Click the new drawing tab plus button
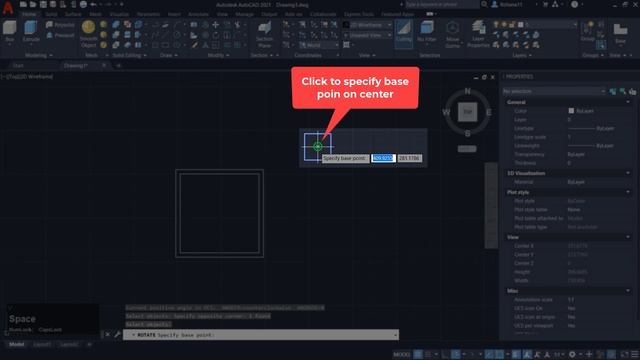This screenshot has width=640, height=360. (118, 65)
